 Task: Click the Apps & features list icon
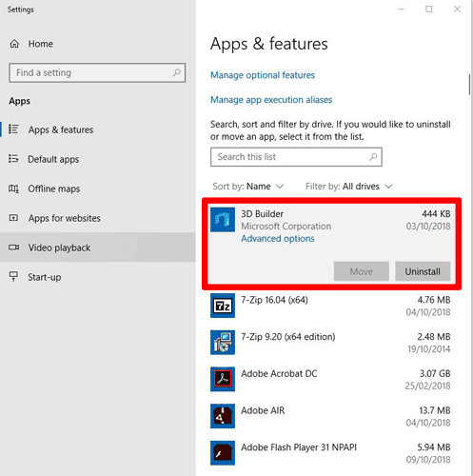point(13,129)
